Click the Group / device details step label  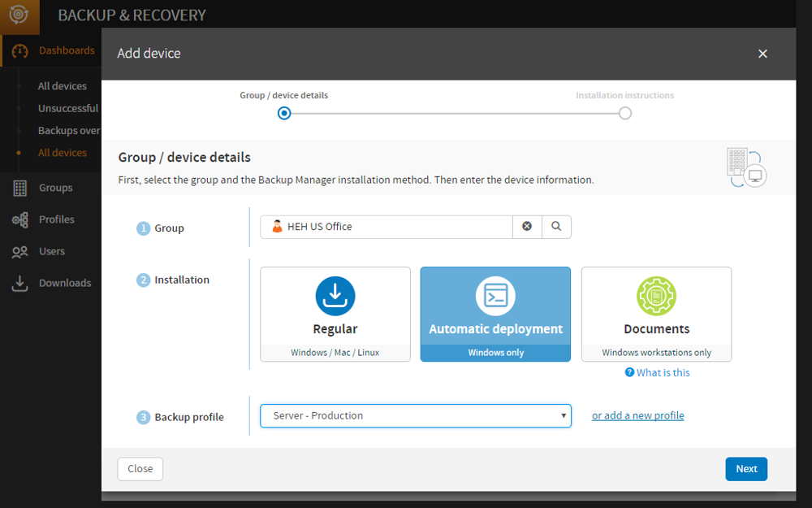pos(283,95)
